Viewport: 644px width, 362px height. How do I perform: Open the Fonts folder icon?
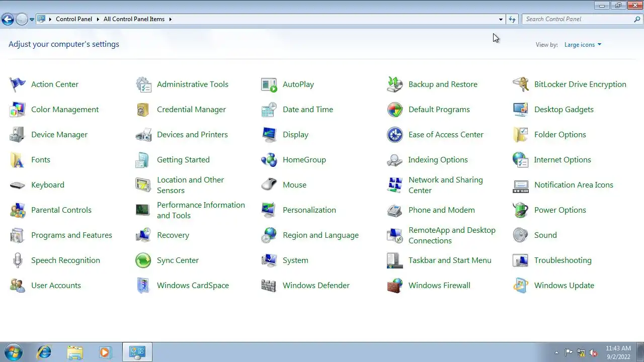click(18, 160)
